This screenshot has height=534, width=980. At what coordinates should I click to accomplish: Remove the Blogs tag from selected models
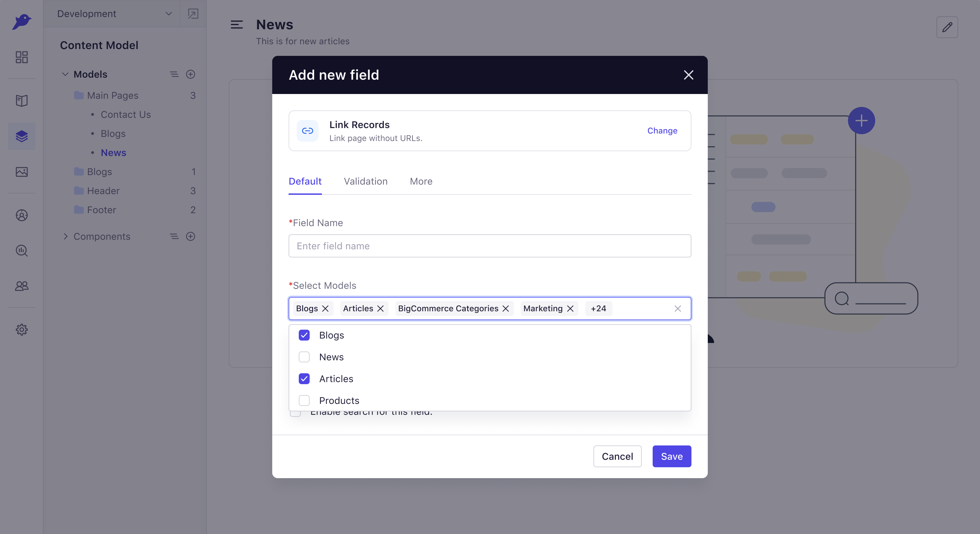(325, 309)
